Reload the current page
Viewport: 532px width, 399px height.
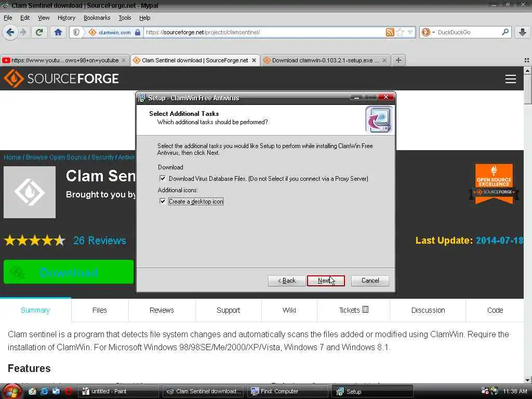pyautogui.click(x=39, y=32)
